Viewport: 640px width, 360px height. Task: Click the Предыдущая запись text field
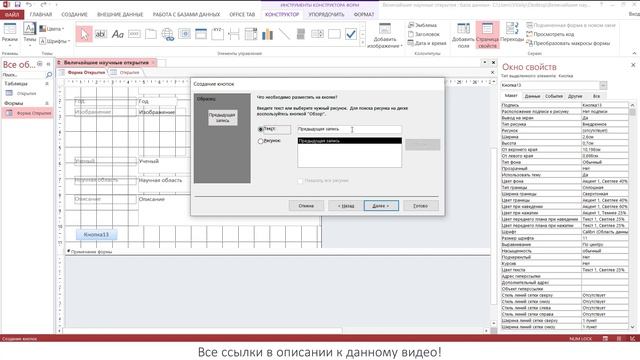tap(349, 129)
